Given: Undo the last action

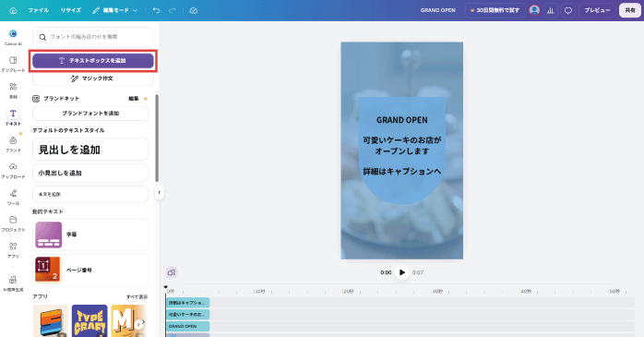Looking at the screenshot, I should (x=156, y=10).
